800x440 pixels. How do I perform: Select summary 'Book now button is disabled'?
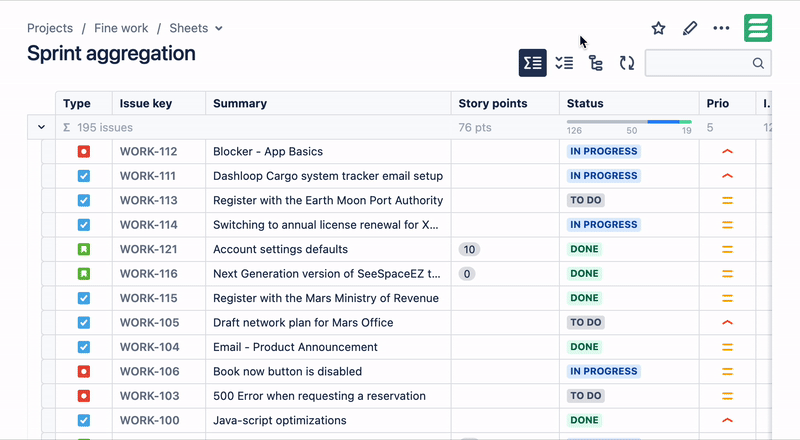coord(287,372)
